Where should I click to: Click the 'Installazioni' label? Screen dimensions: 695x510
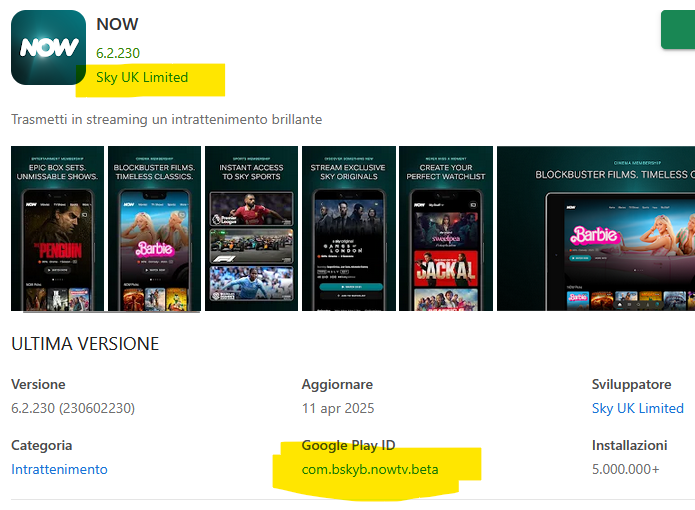(630, 445)
